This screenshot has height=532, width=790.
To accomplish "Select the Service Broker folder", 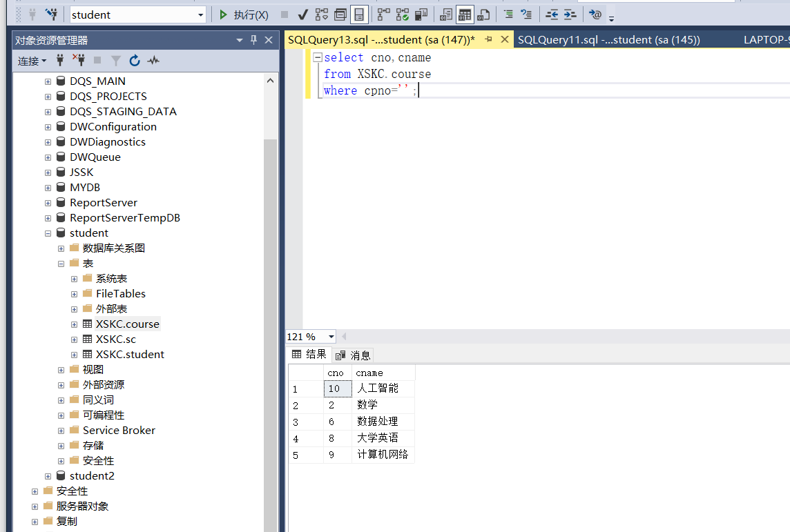I will pos(119,431).
